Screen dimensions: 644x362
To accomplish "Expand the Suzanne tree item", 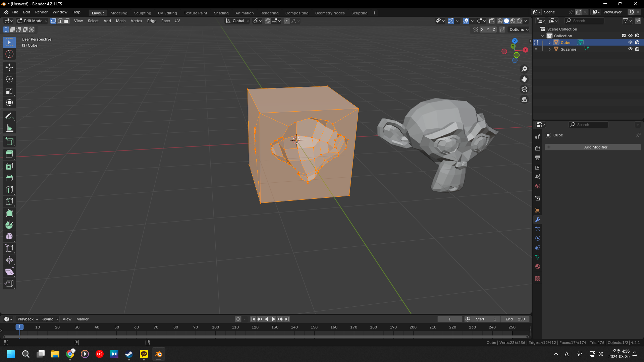I will click(x=549, y=49).
